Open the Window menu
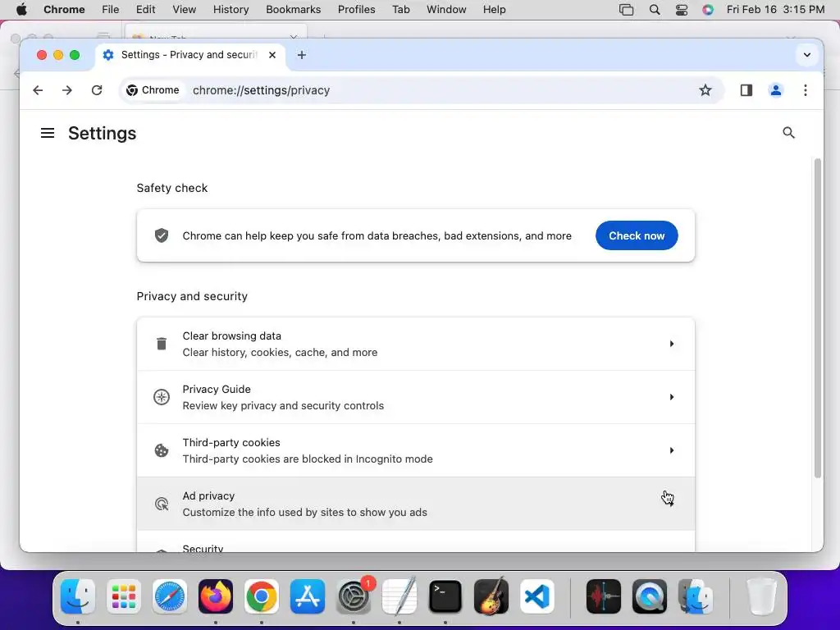Image resolution: width=840 pixels, height=630 pixels. [x=446, y=9]
